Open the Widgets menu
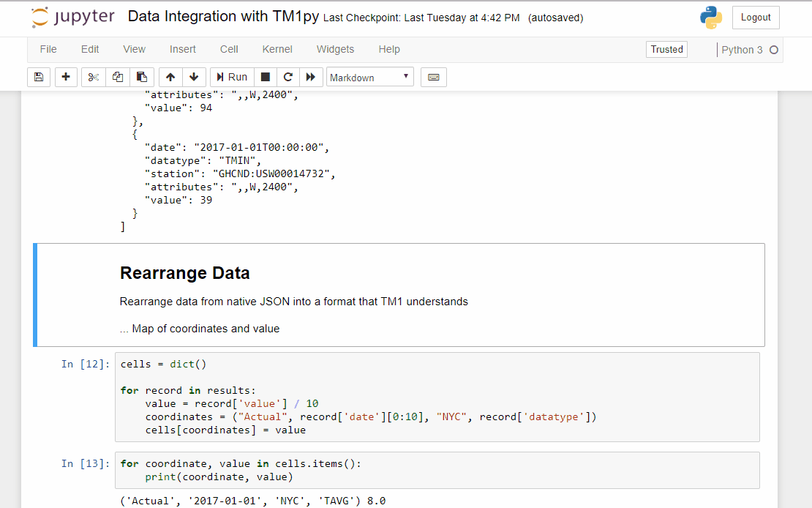The height and width of the screenshot is (508, 812). coord(335,49)
